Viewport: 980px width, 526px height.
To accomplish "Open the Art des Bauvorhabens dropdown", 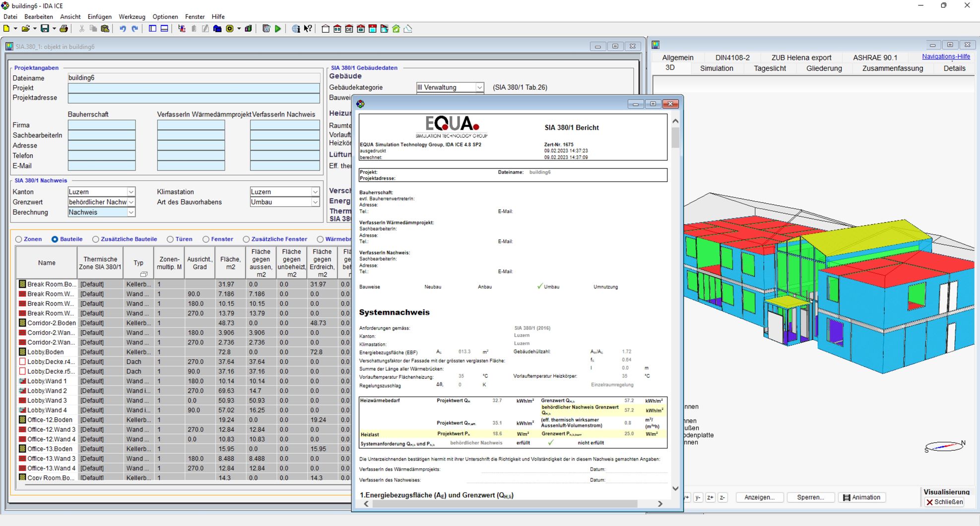I will tap(315, 202).
